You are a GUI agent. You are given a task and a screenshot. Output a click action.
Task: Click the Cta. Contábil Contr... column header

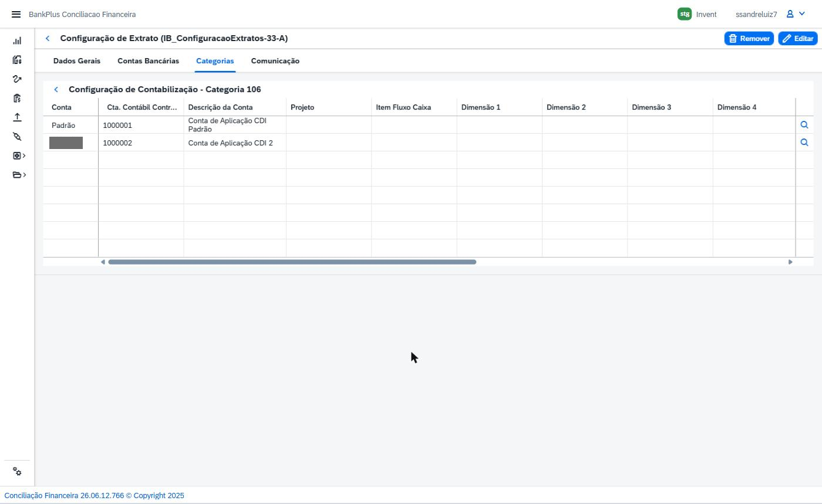point(142,107)
